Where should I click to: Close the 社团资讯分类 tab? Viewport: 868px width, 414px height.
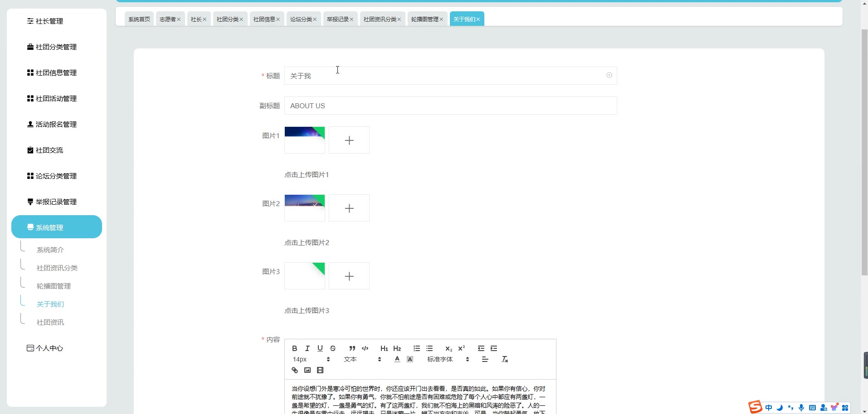[x=399, y=19]
